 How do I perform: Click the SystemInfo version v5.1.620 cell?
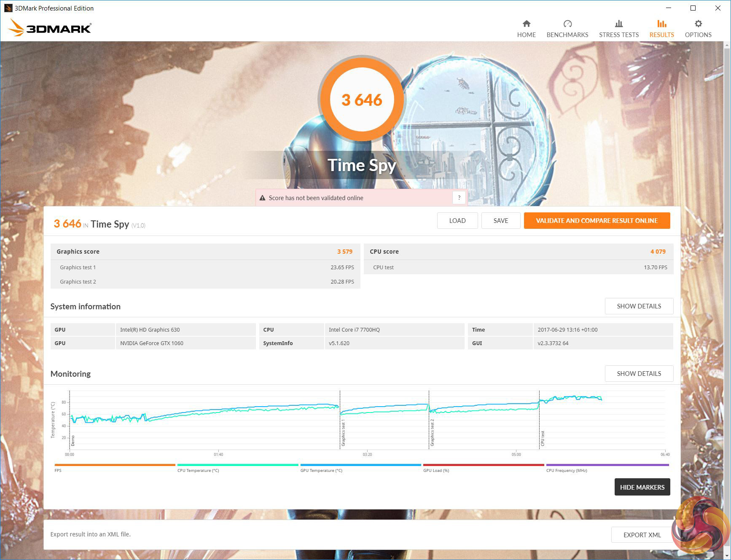point(394,343)
